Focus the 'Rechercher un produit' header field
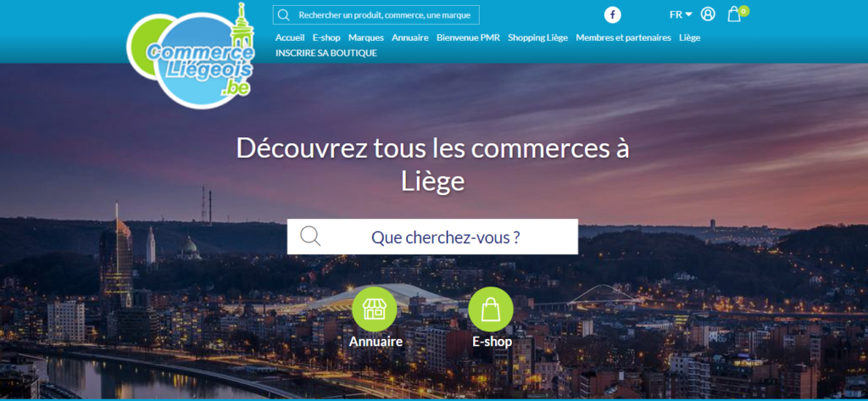Image resolution: width=868 pixels, height=401 pixels. click(376, 15)
